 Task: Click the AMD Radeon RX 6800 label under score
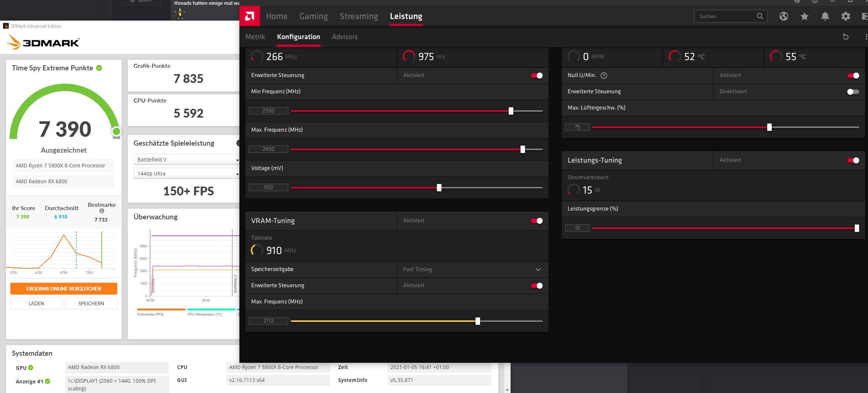(x=64, y=181)
